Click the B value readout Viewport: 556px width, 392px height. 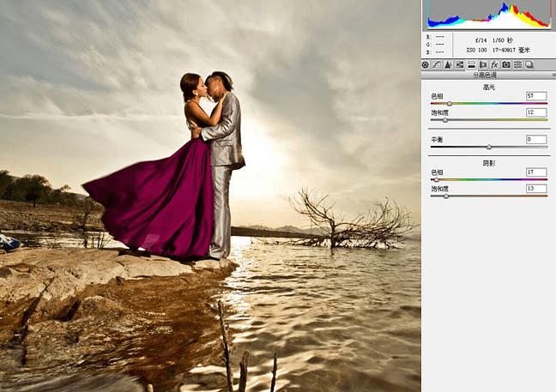pos(435,52)
